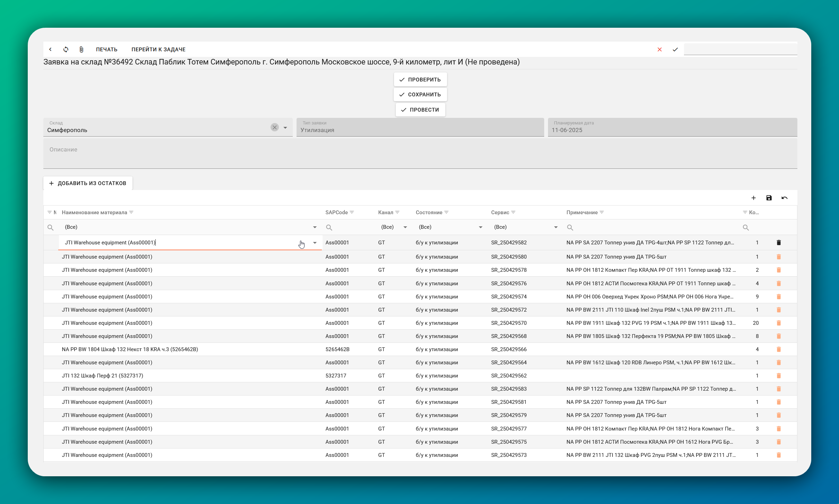This screenshot has width=839, height=504.
Task: Click the Тип заявки Утилизация field
Action: 420,127
